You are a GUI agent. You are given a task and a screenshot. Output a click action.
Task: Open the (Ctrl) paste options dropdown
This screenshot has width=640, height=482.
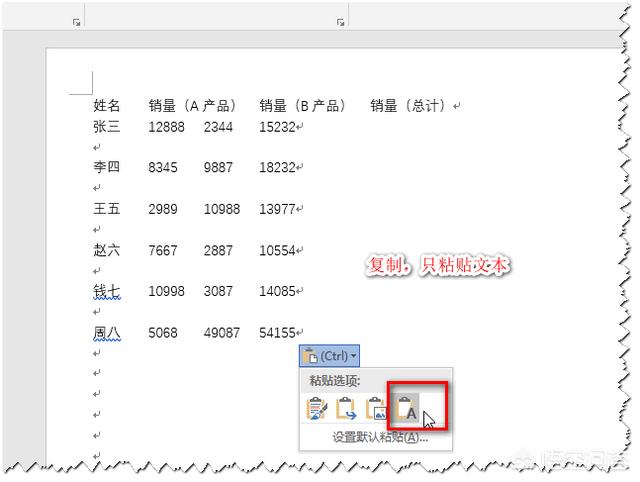[x=329, y=356]
